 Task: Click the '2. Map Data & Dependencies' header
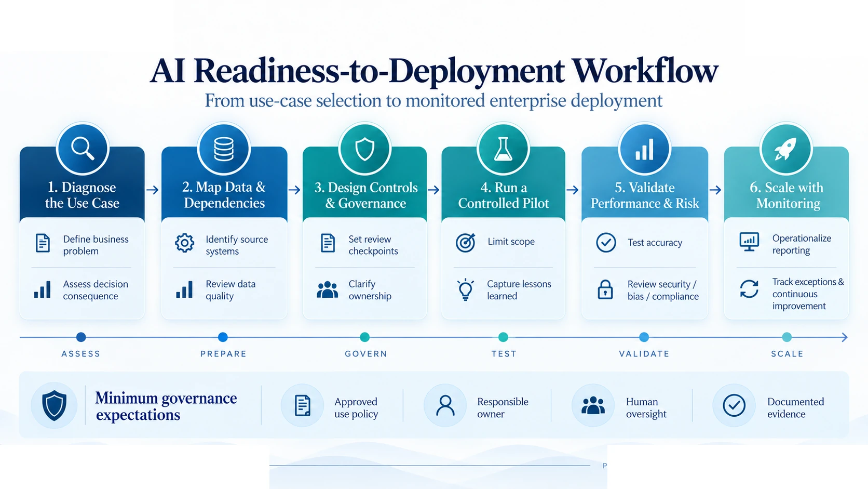click(x=224, y=195)
